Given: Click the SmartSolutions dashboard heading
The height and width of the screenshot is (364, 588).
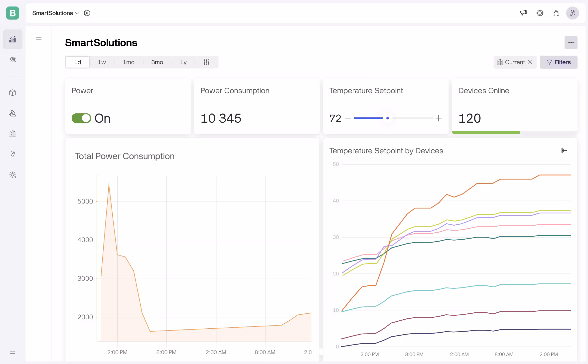Looking at the screenshot, I should (101, 43).
